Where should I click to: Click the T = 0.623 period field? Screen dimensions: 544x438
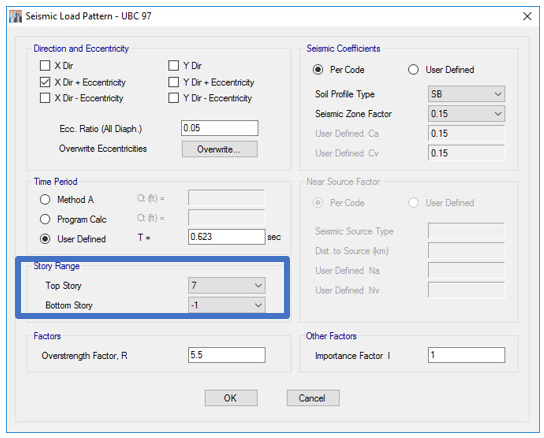(227, 237)
